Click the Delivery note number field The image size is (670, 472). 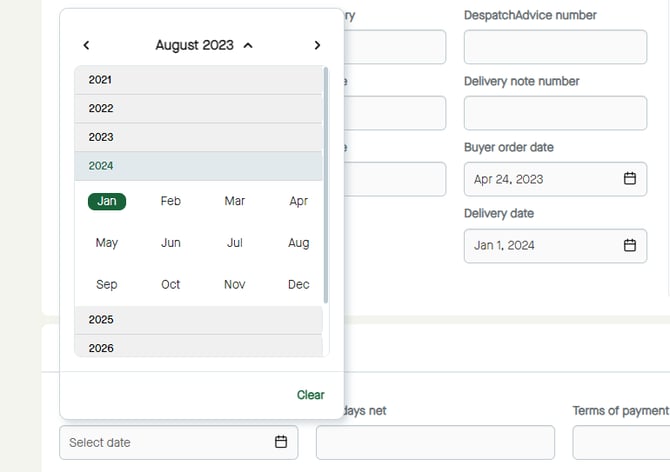pyautogui.click(x=555, y=113)
